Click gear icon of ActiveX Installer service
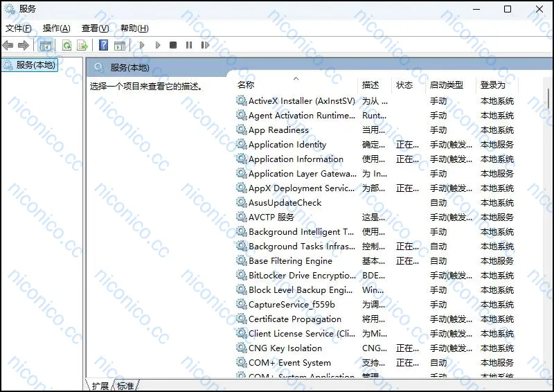The image size is (554, 392). click(x=242, y=100)
